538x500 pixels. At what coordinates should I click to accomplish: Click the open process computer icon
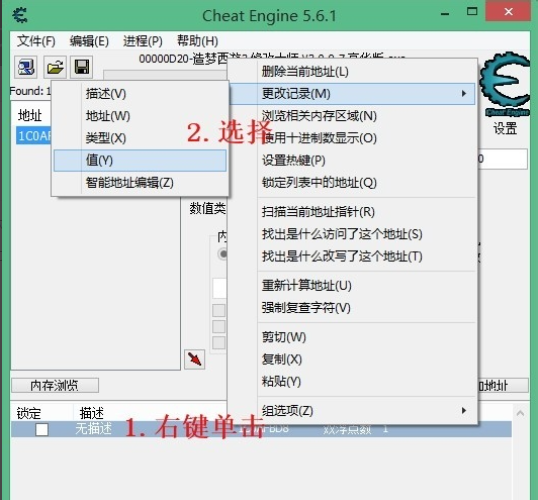(x=26, y=67)
